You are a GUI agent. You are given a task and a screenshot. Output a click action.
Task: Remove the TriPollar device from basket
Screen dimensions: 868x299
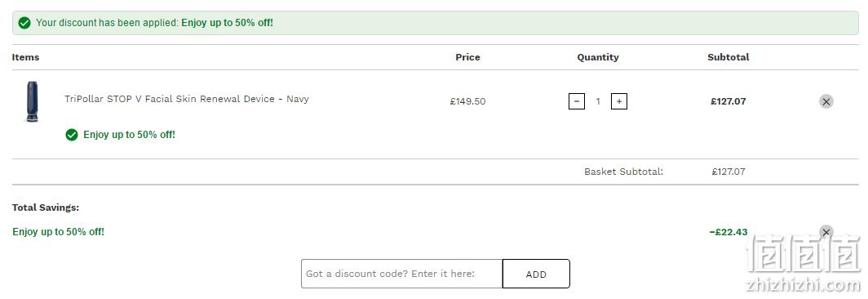[x=826, y=101]
